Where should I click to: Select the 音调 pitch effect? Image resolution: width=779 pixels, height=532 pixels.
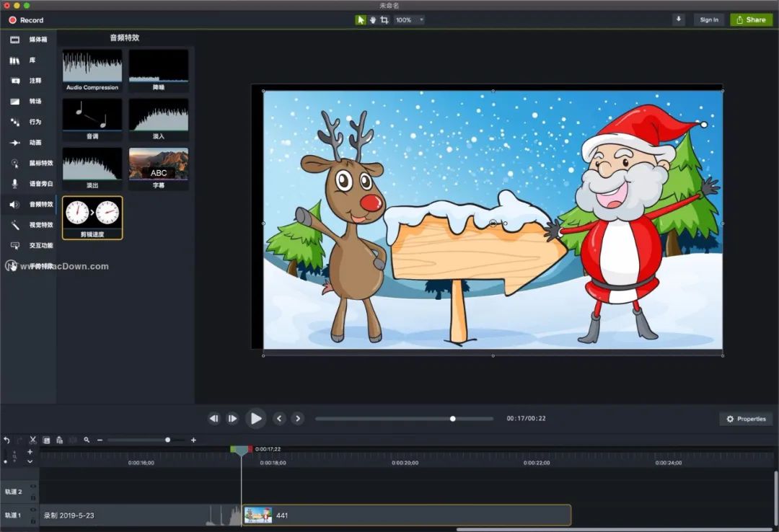pyautogui.click(x=92, y=119)
